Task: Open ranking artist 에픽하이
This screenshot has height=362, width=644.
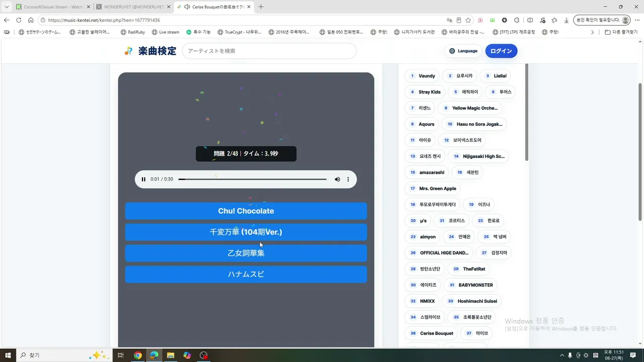Action: [x=465, y=92]
